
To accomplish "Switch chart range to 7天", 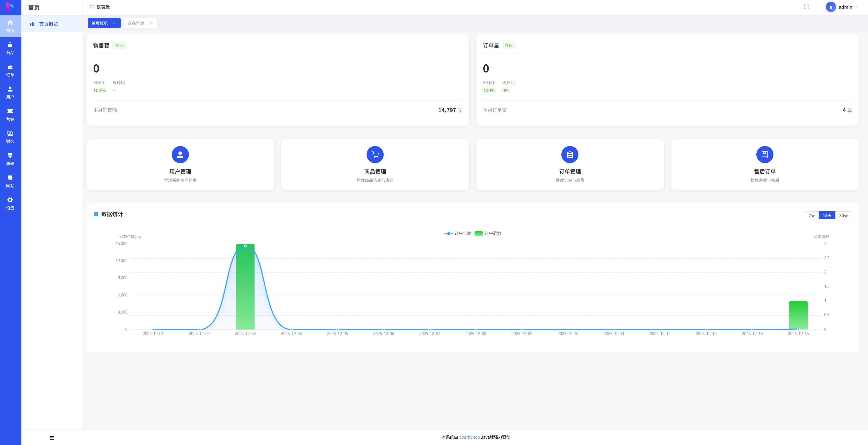I will (x=812, y=215).
